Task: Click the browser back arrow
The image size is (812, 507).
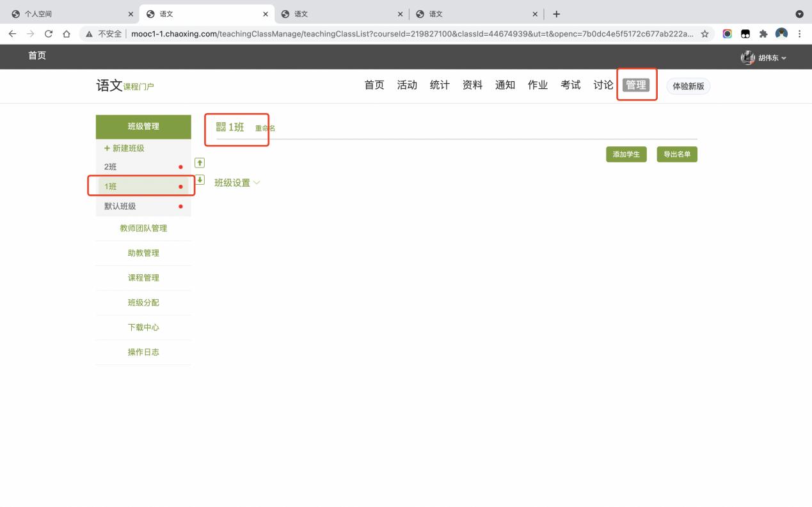Action: click(x=13, y=34)
